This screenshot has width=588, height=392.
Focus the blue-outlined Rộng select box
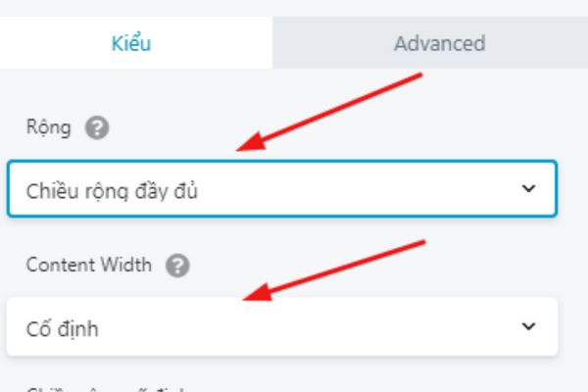tap(343, 188)
